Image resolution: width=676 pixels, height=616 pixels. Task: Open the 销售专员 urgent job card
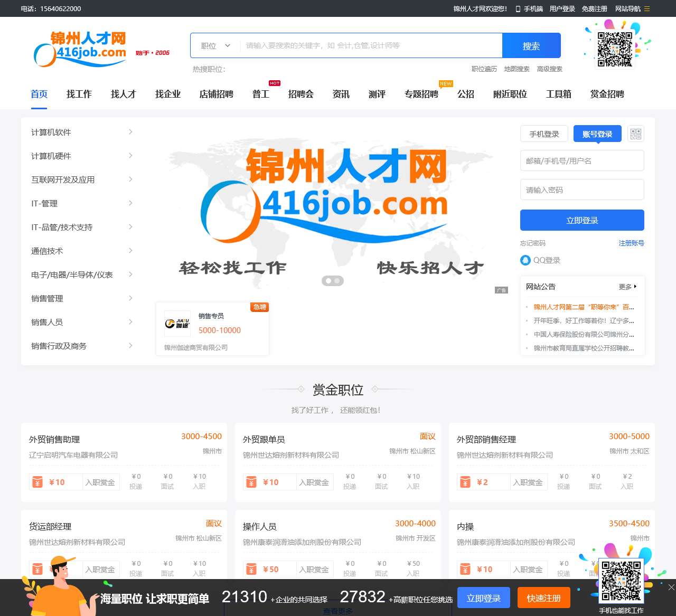pyautogui.click(x=212, y=329)
